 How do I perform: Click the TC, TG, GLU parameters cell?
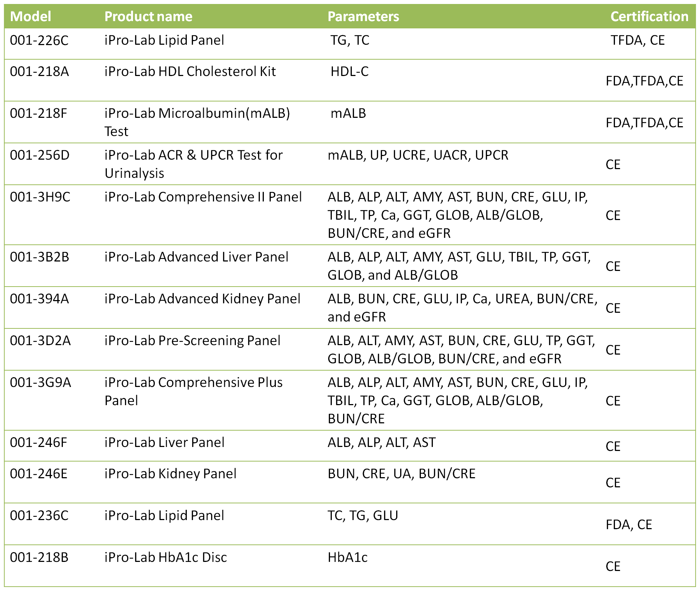pyautogui.click(x=363, y=516)
